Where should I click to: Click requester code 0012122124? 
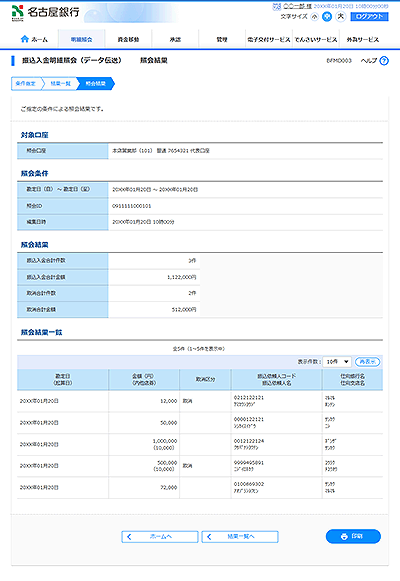point(249,441)
